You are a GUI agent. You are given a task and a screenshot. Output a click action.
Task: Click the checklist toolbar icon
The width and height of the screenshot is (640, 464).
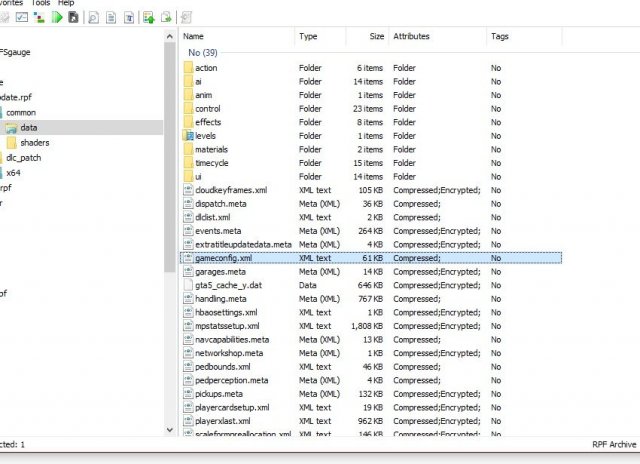pos(22,17)
